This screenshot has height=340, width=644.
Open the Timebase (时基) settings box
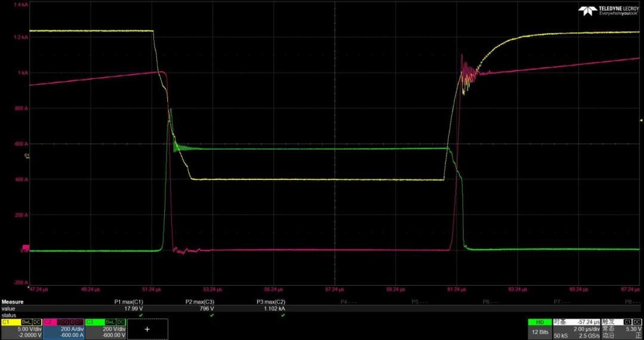pyautogui.click(x=577, y=329)
